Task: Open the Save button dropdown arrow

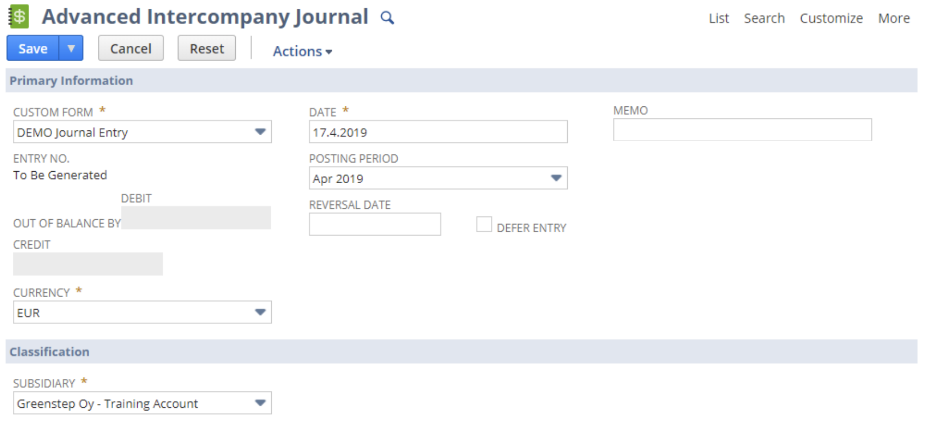Action: [x=71, y=48]
